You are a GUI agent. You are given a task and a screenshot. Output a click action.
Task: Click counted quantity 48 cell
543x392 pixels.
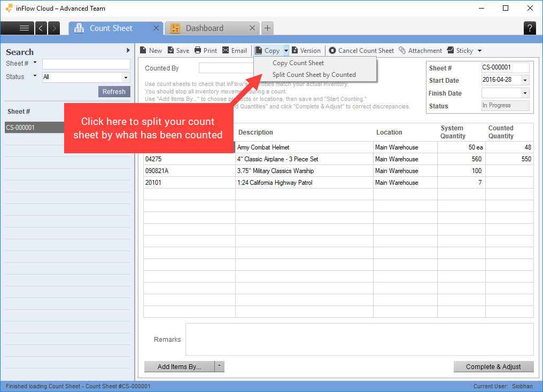[x=509, y=147]
